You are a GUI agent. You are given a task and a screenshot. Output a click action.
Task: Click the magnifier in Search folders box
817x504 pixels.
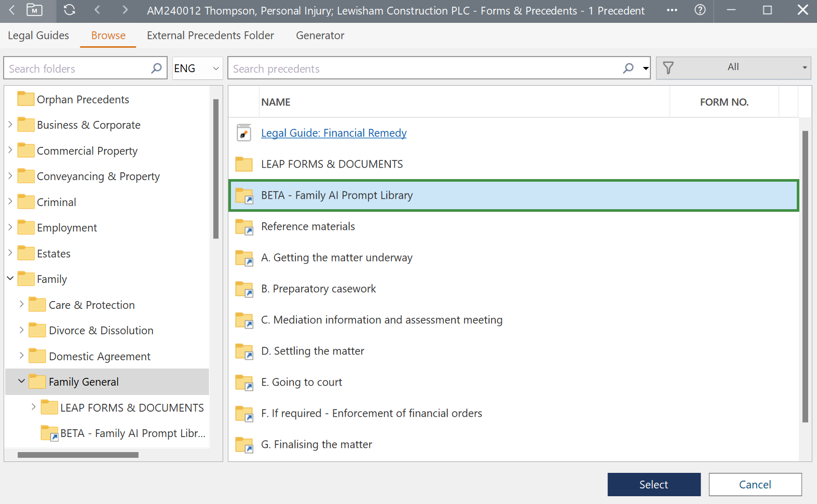(156, 69)
